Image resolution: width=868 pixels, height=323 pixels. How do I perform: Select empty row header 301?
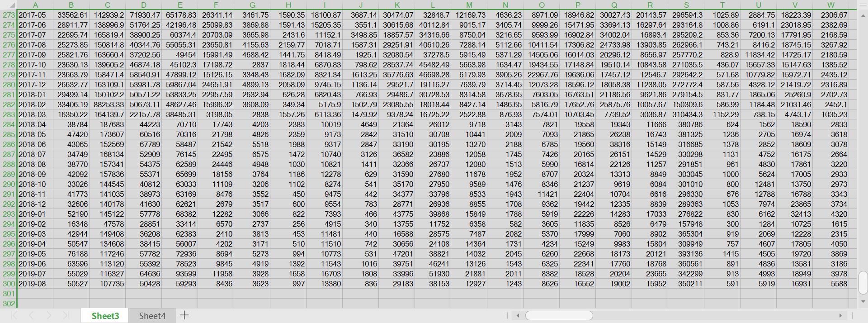[9, 294]
